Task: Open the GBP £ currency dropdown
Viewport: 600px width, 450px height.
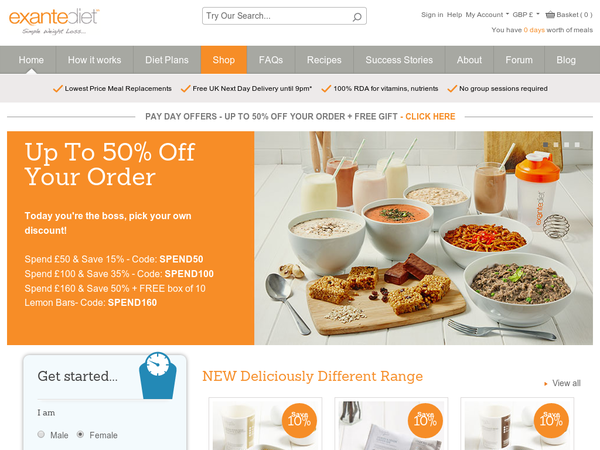Action: (526, 15)
